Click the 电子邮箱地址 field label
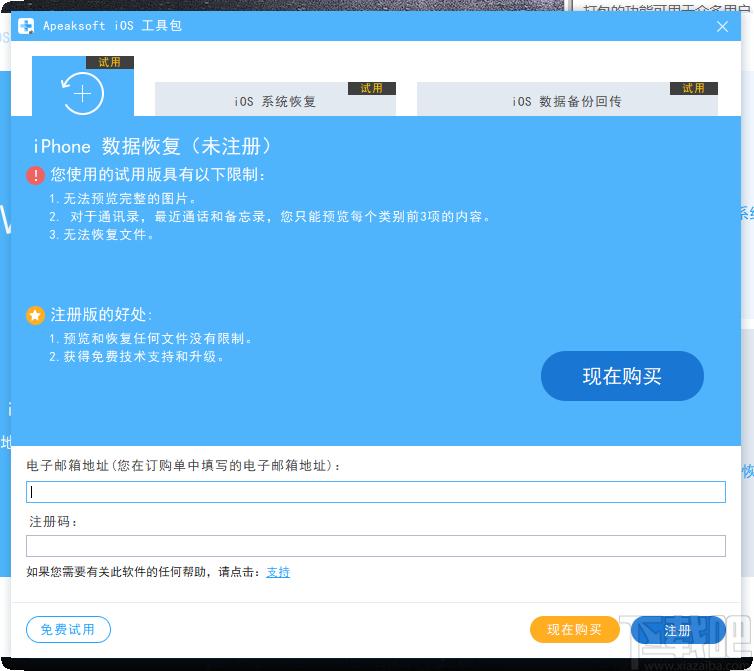The height and width of the screenshot is (671, 754). 183,466
